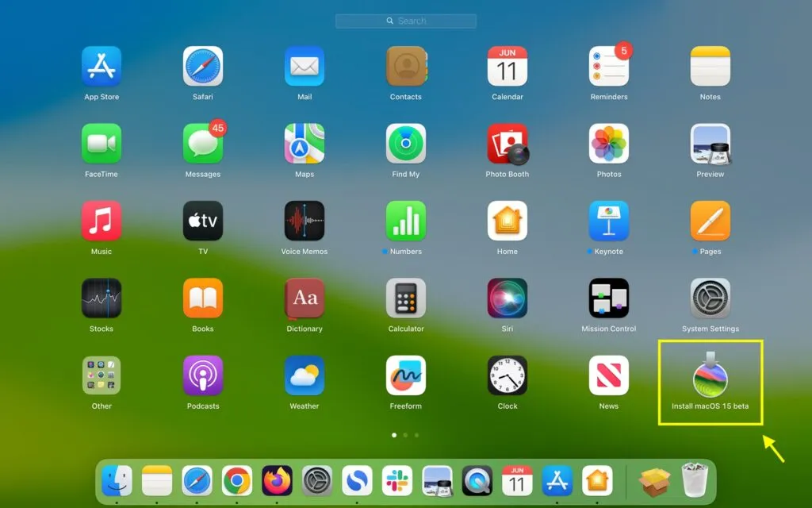Open Messages with the 45 badge

point(203,144)
